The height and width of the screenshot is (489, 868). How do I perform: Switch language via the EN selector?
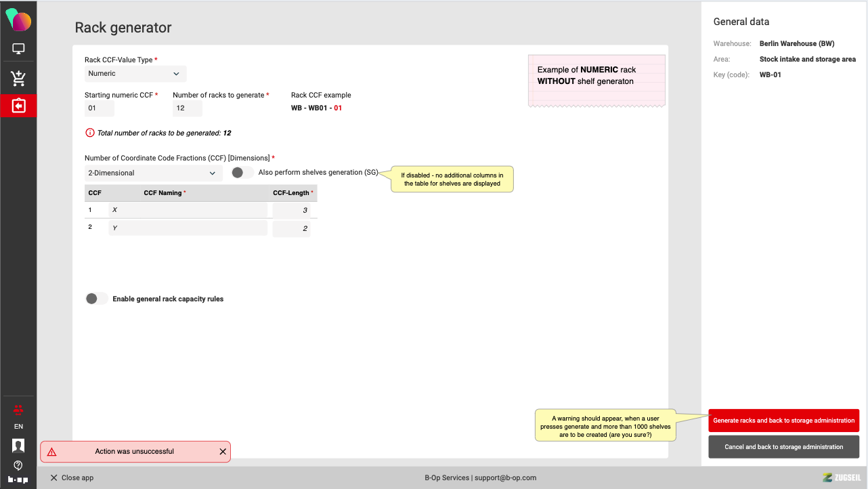click(18, 427)
